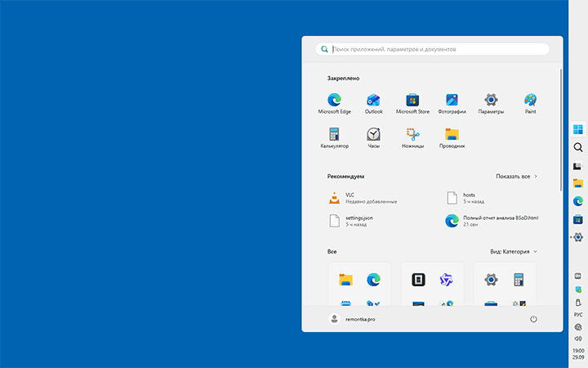
Task: Launch Outlook from pinned apps
Action: [373, 104]
